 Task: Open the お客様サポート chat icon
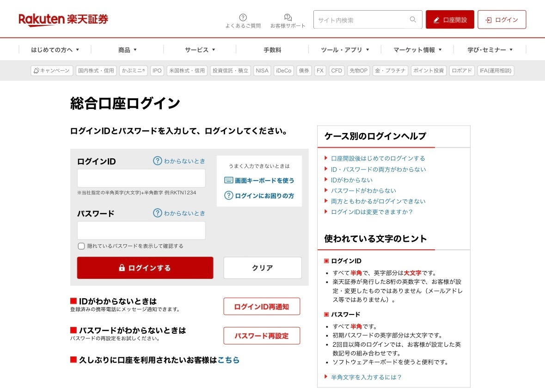[x=288, y=18]
